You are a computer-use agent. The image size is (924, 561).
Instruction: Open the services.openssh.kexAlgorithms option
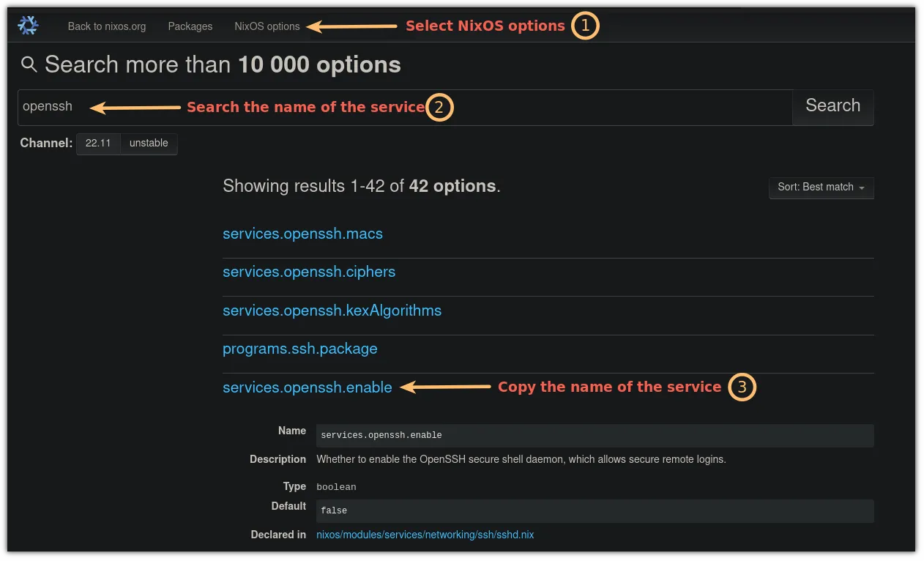[332, 310]
